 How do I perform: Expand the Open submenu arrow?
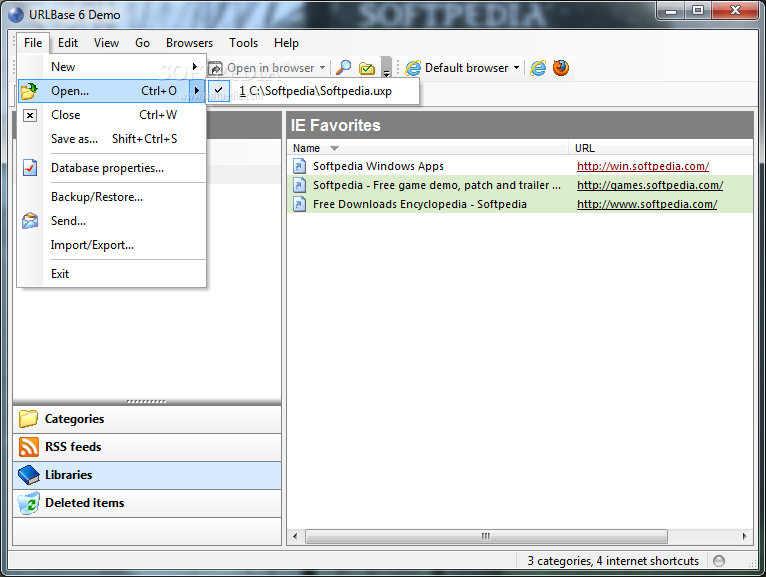[x=196, y=90]
